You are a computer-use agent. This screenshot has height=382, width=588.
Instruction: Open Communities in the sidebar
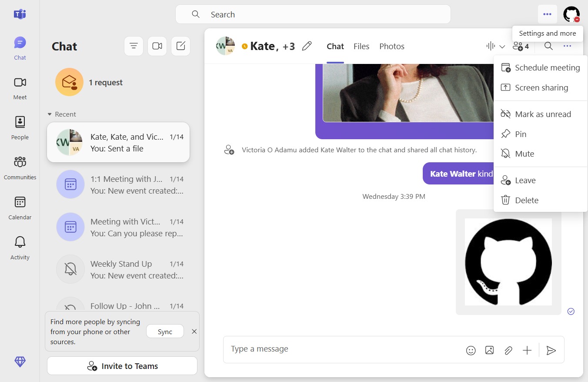tap(20, 168)
